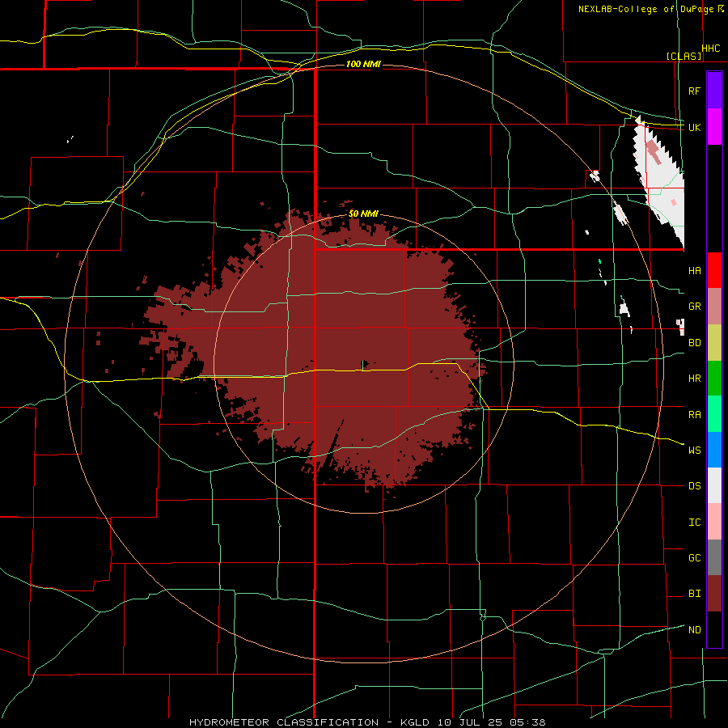Click the HR legend label
The width and height of the screenshot is (728, 728).
(694, 379)
